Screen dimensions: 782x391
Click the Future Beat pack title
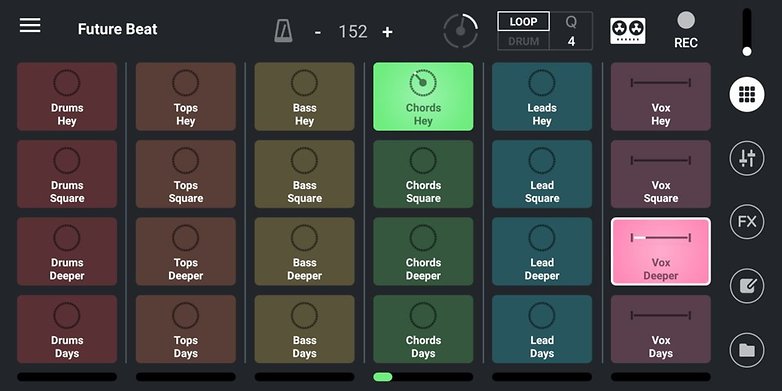click(x=117, y=29)
